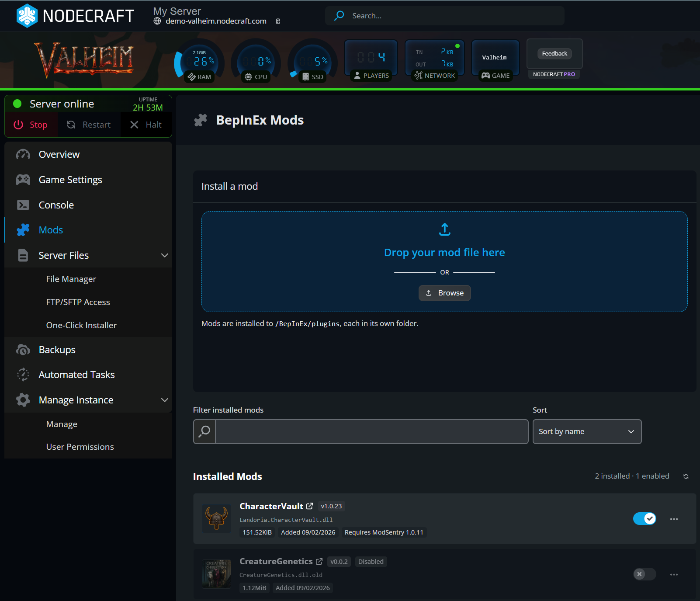
Task: Click the globe icon beside server address
Action: coord(157,21)
